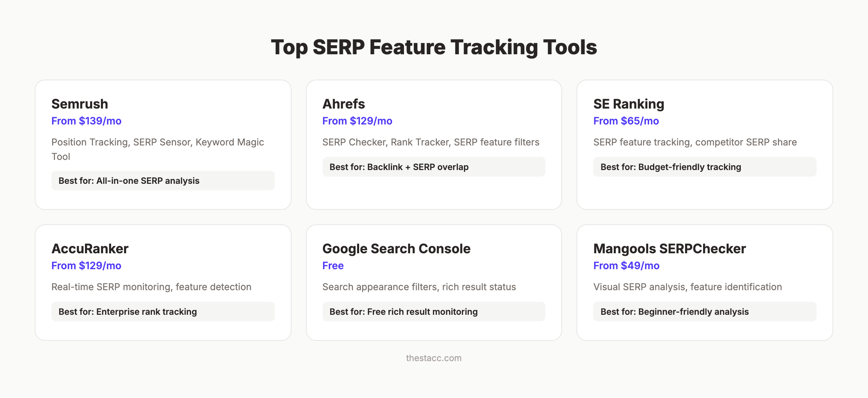Click the From $129/mo pricing under Ahrefs

tap(357, 121)
